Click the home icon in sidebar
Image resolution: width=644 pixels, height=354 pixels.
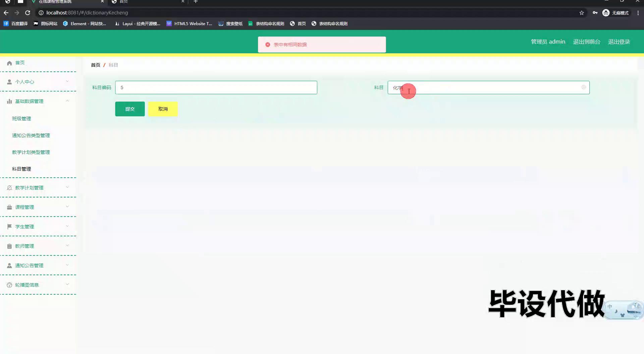(9, 63)
